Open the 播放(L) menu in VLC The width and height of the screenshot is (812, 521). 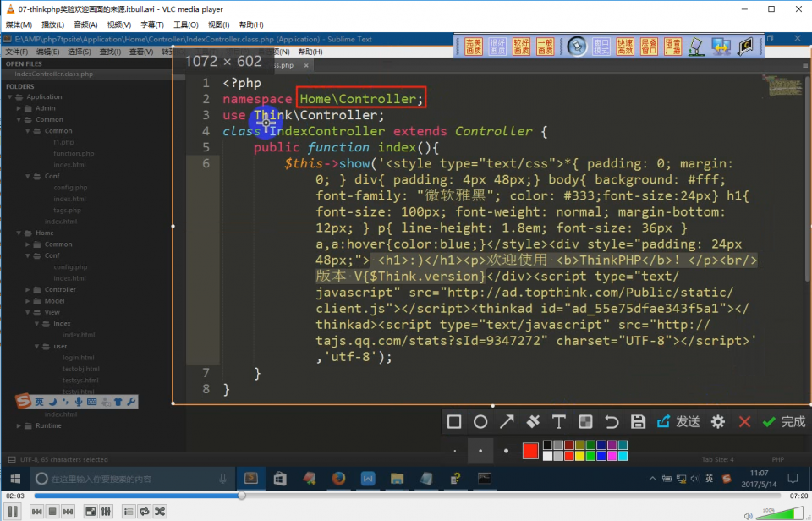tap(52, 25)
